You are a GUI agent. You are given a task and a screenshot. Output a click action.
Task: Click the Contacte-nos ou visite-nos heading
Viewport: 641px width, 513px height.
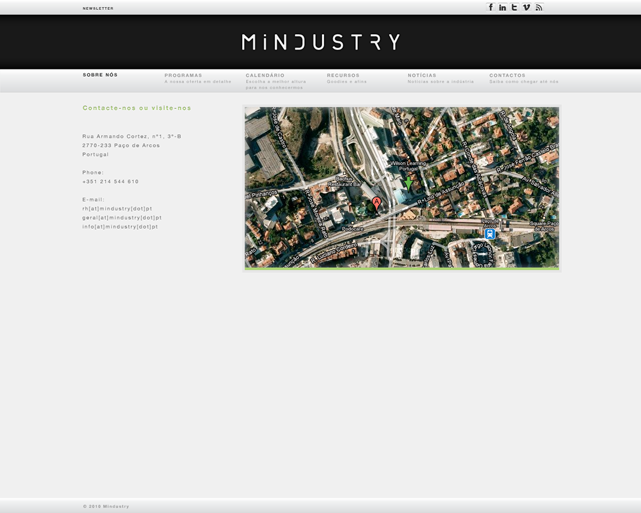tap(137, 108)
